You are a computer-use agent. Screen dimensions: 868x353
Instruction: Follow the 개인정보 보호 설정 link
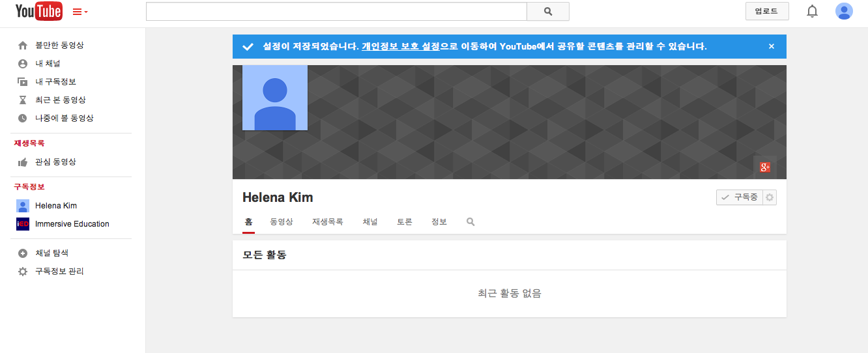point(401,47)
